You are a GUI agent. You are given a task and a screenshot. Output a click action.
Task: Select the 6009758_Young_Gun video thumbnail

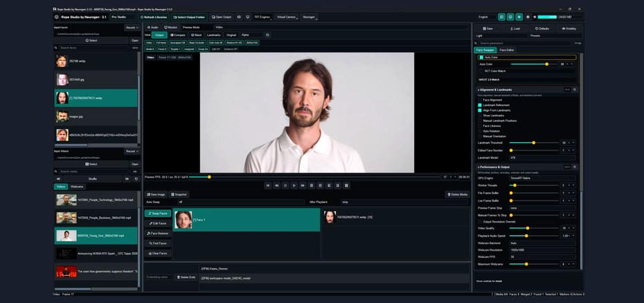[x=66, y=236]
